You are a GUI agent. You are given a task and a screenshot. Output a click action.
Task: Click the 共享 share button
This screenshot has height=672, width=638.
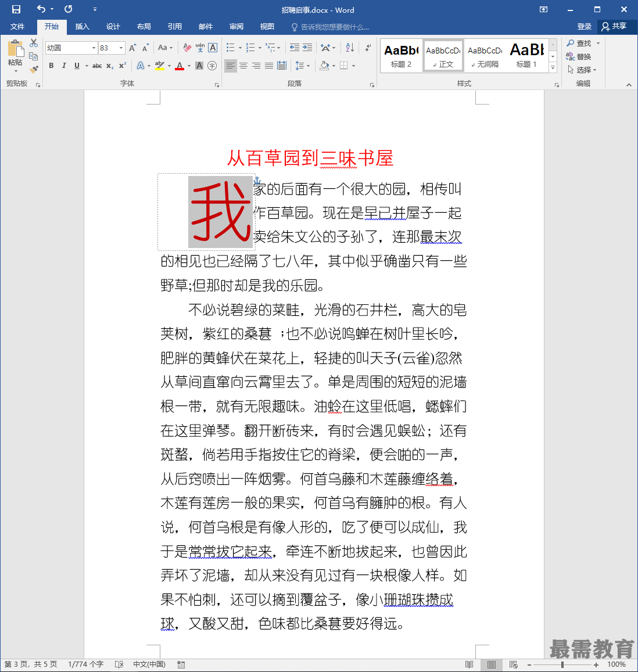tap(614, 27)
